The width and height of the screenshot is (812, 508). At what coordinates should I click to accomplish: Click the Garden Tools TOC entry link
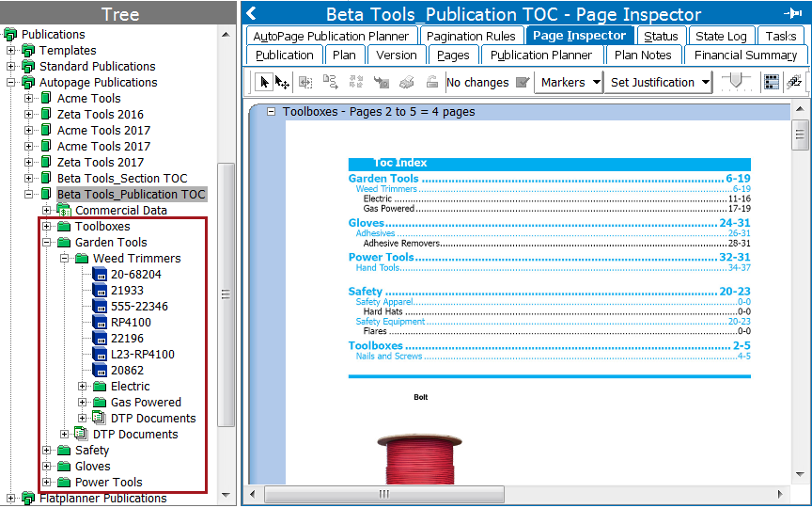383,179
